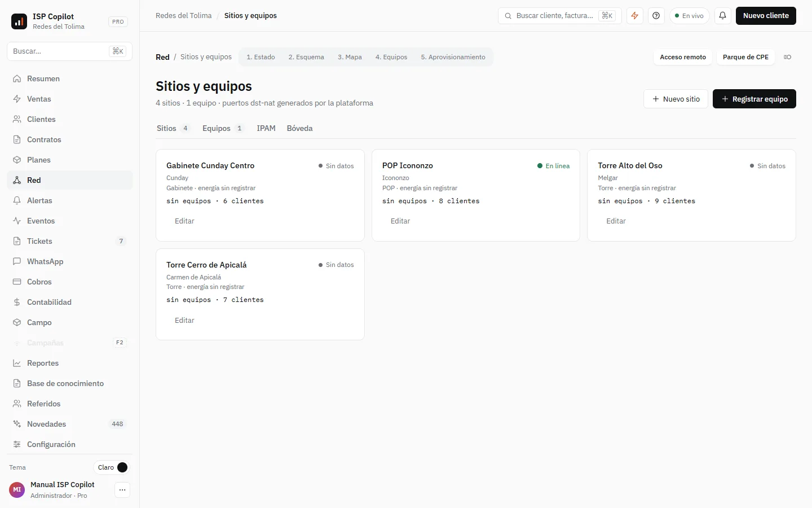Open the help question mark icon

tap(656, 16)
